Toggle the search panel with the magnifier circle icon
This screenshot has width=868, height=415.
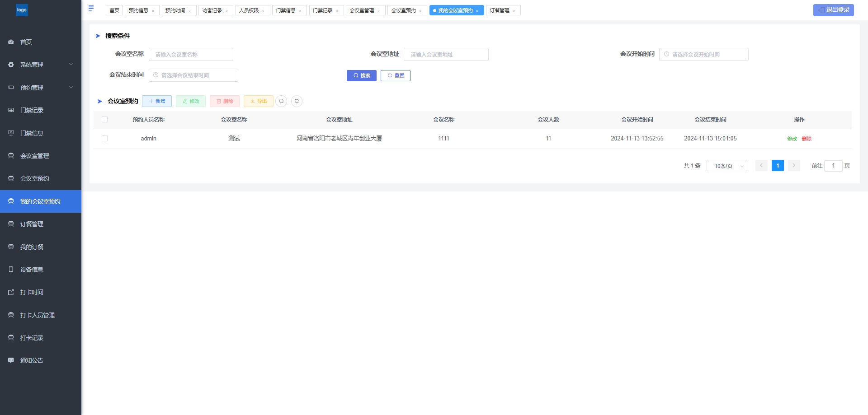click(x=281, y=101)
